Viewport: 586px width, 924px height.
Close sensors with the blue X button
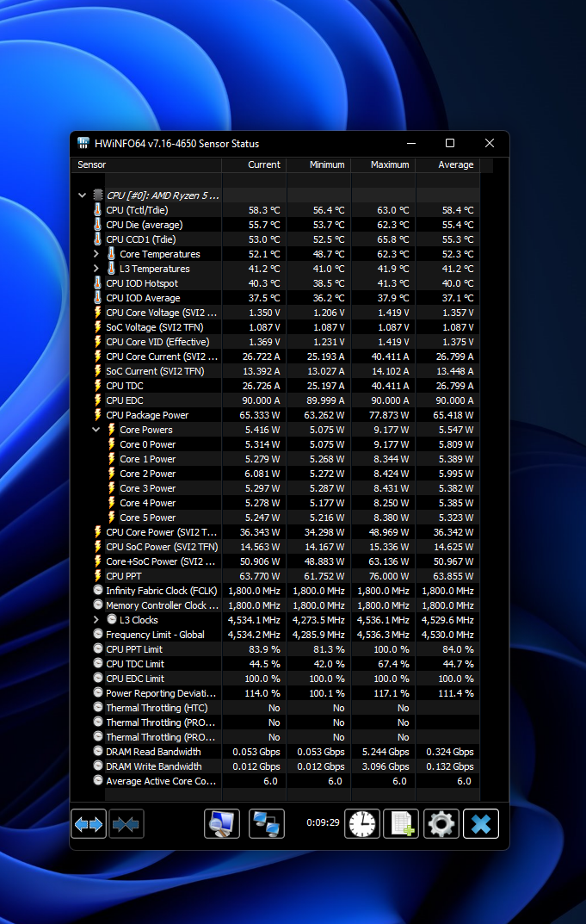[x=480, y=823]
